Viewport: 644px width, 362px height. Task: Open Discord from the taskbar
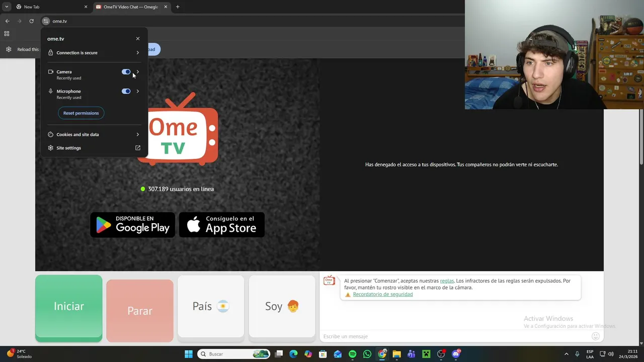(456, 354)
